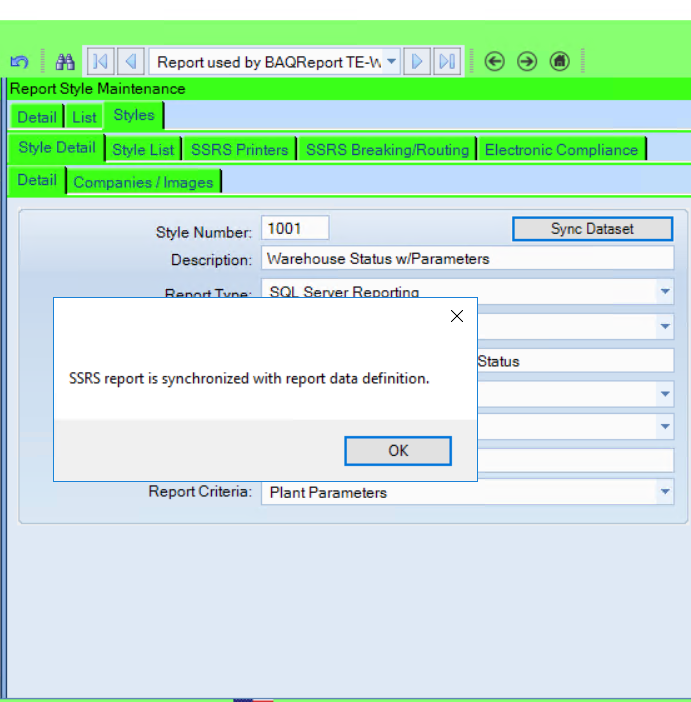Click the Back circle arrow icon
This screenshot has width=691, height=702.
coord(494,61)
